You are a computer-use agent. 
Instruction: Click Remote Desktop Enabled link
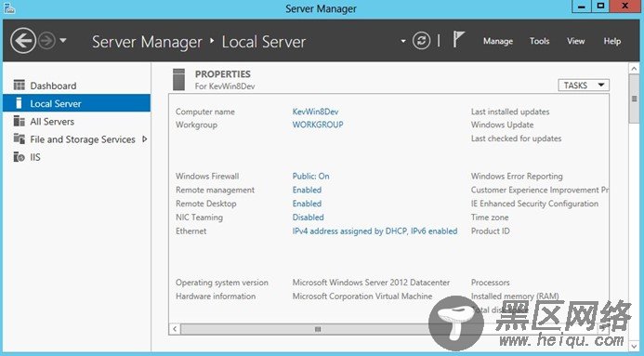coord(307,204)
